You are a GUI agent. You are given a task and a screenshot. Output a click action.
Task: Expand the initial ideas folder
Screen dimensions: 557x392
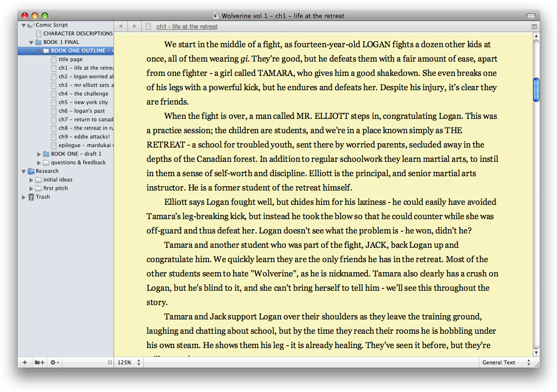tap(31, 180)
